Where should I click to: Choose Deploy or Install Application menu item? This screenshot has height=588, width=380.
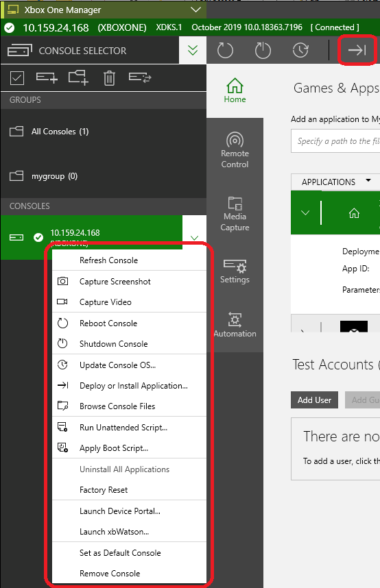click(129, 386)
